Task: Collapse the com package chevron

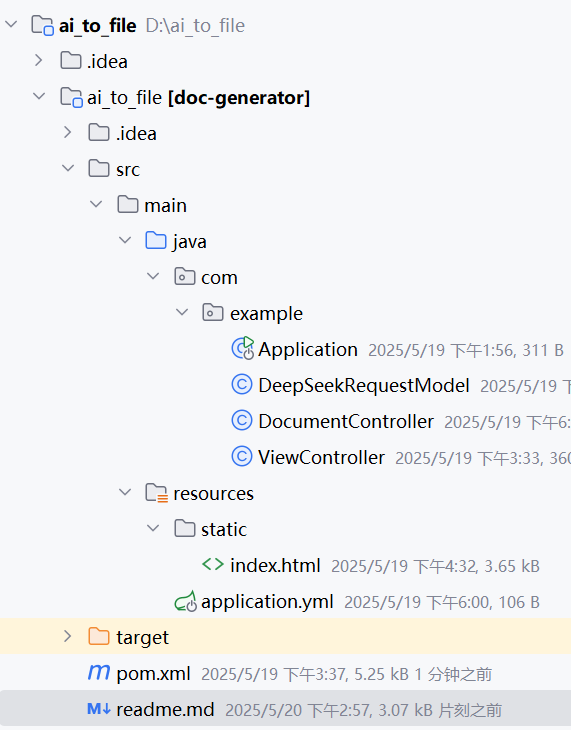Action: (153, 277)
